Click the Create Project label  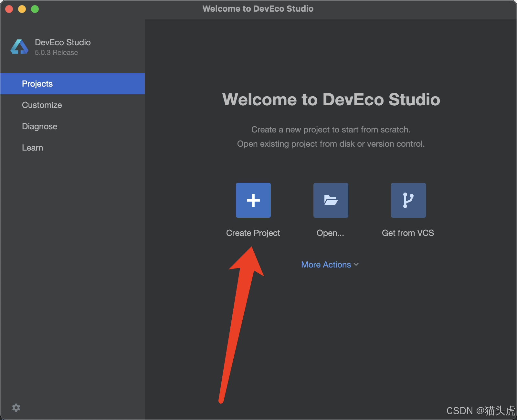pyautogui.click(x=253, y=233)
